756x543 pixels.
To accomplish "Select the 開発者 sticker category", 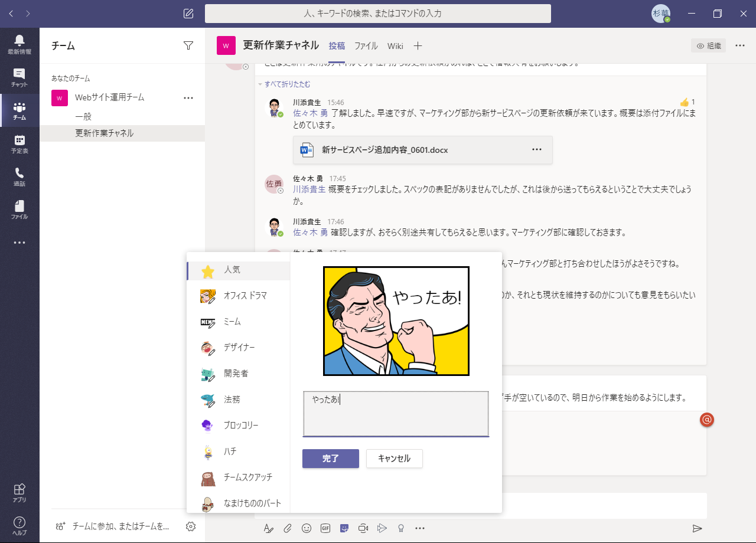I will 239,374.
